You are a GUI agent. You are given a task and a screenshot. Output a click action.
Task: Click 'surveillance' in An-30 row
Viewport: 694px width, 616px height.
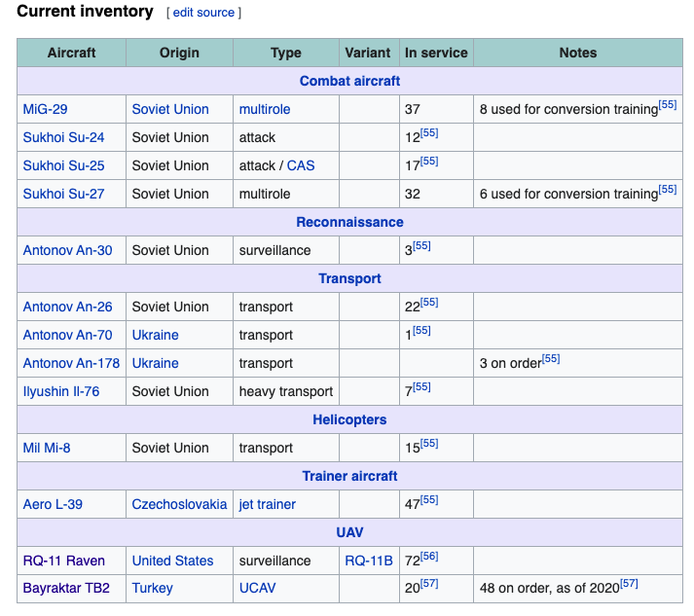tap(274, 250)
